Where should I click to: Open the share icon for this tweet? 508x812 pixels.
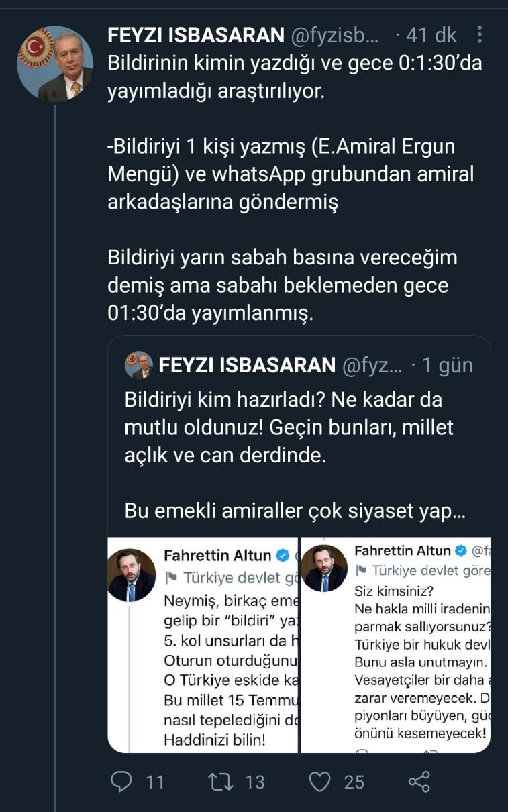click(x=419, y=782)
